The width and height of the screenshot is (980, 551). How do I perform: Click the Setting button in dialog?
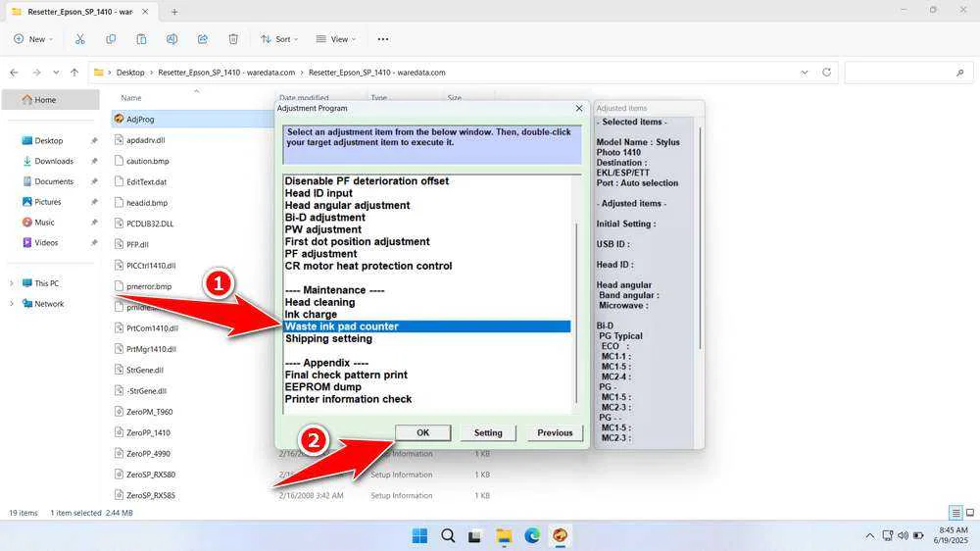488,432
